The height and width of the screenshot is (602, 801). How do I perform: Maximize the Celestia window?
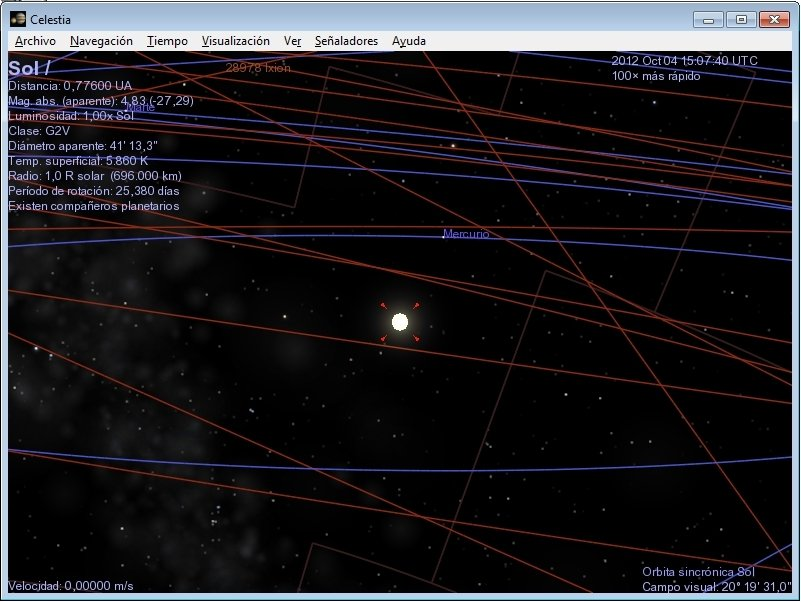click(x=740, y=19)
